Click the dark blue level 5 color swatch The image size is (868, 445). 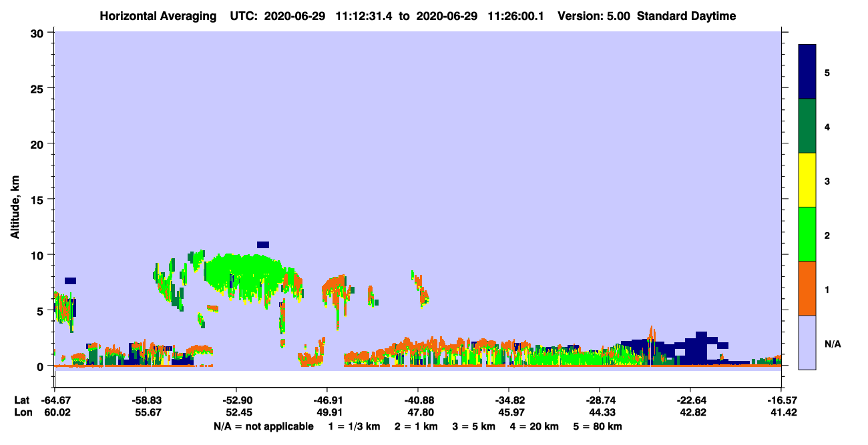pos(807,72)
